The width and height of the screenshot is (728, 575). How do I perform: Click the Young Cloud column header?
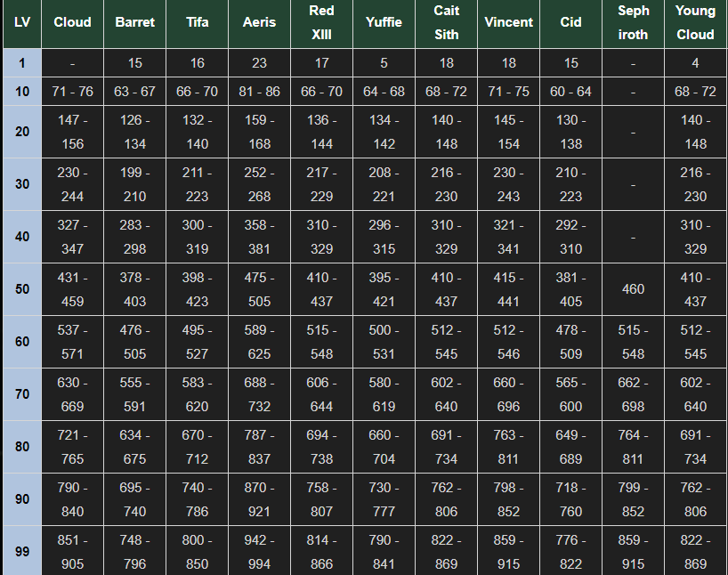coord(695,22)
